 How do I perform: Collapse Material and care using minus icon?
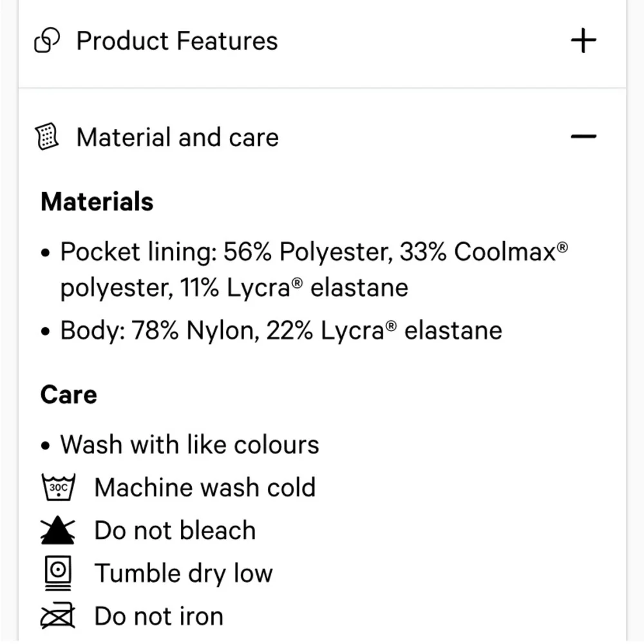583,137
